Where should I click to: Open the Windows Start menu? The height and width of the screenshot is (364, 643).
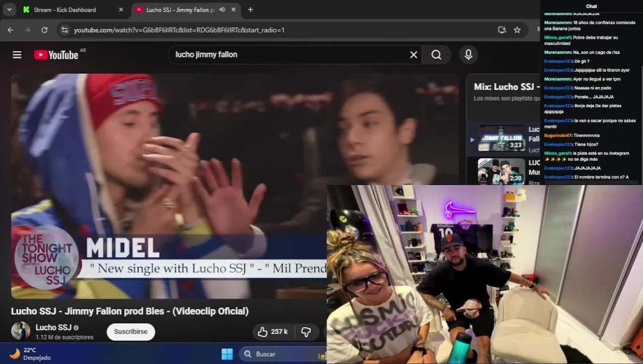(x=227, y=354)
